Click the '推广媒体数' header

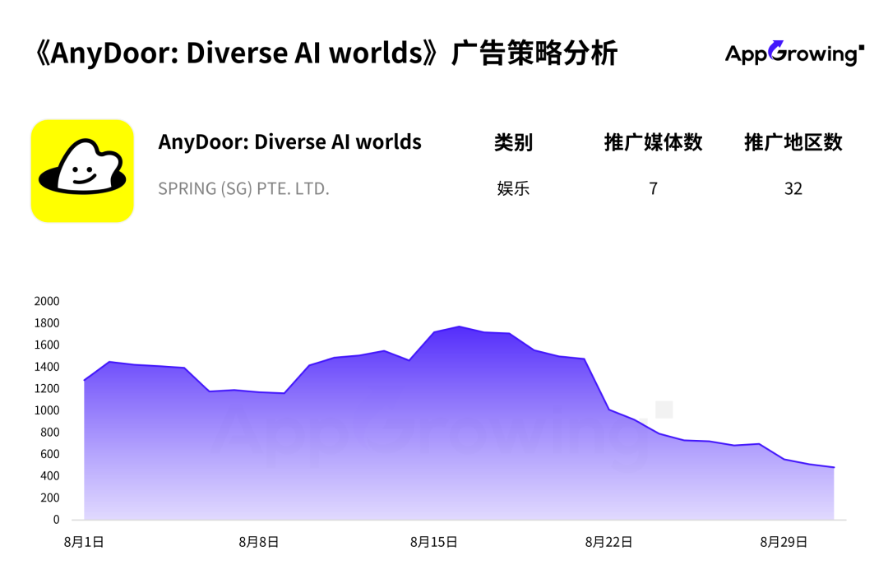tap(653, 142)
